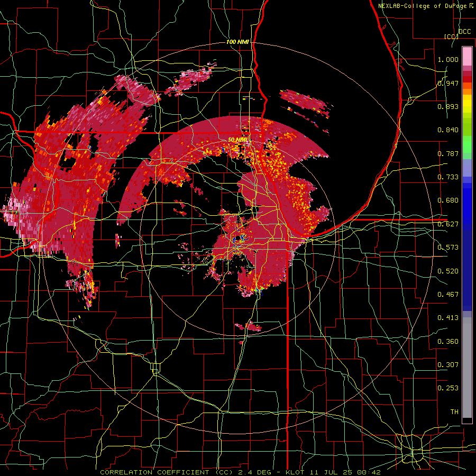This screenshot has height=476, width=476.
Task: Select the 0.360 legend value
Action: (x=448, y=342)
